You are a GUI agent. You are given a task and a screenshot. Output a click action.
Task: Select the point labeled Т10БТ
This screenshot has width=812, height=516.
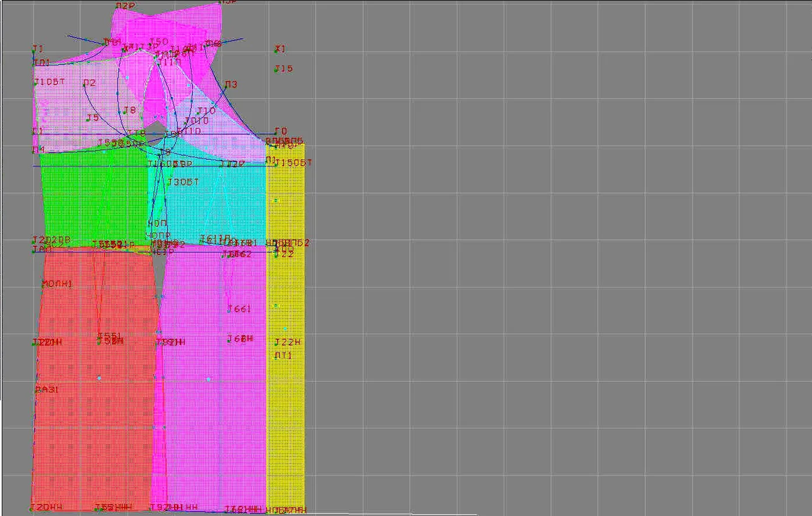pos(49,82)
